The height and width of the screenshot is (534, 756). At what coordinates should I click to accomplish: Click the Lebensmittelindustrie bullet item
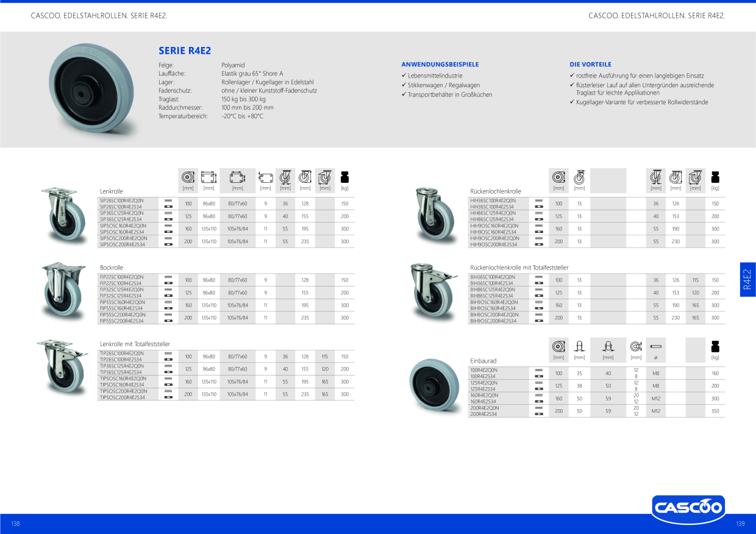click(435, 76)
